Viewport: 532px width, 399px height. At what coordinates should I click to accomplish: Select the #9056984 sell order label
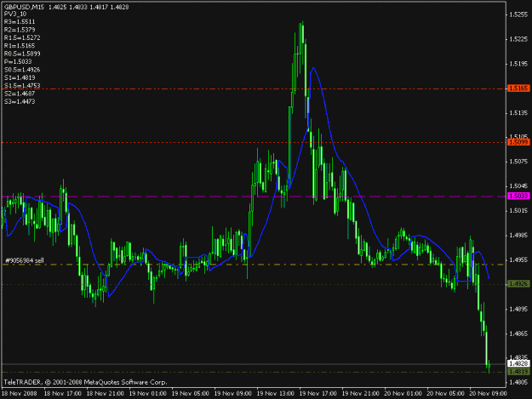(25, 260)
